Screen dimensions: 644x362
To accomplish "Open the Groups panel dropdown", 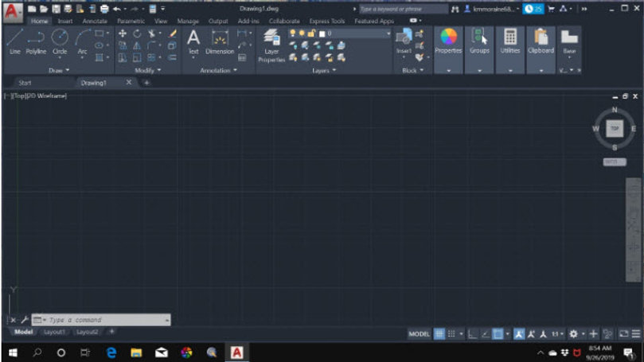I will coord(479,71).
